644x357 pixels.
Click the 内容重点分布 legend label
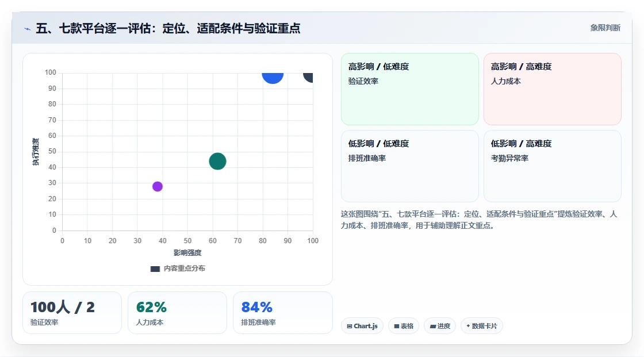point(184,268)
